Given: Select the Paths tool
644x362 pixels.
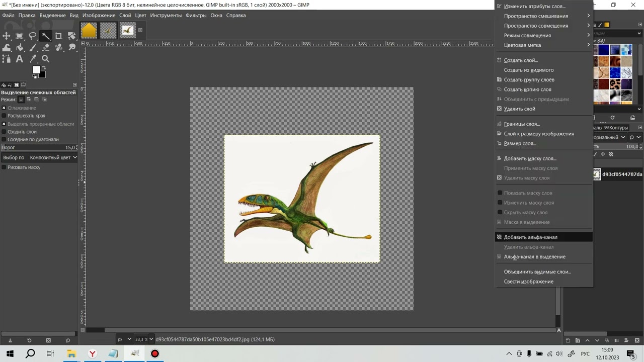Looking at the screenshot, I should click(7, 59).
